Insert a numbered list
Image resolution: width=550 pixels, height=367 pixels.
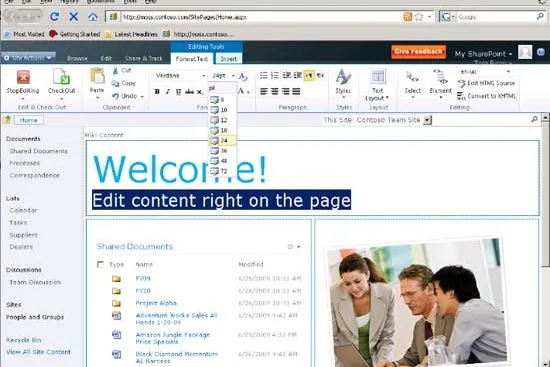click(x=275, y=75)
